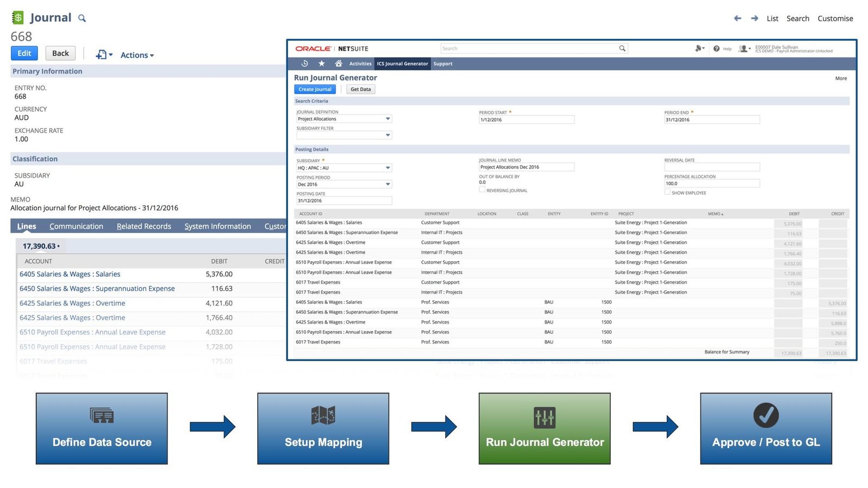The image size is (868, 488).
Task: Click the Period Start date field
Action: pyautogui.click(x=526, y=120)
